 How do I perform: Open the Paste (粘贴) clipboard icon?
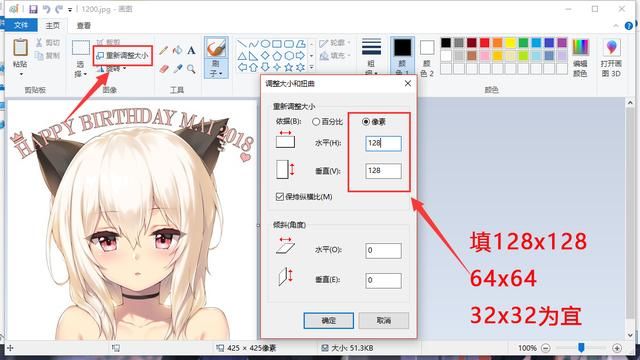[20, 48]
